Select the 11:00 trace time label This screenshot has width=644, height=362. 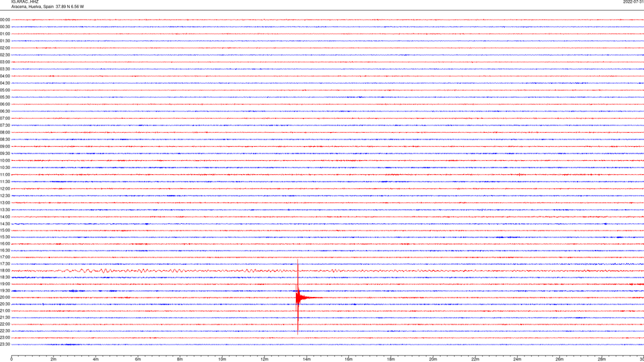click(x=5, y=175)
